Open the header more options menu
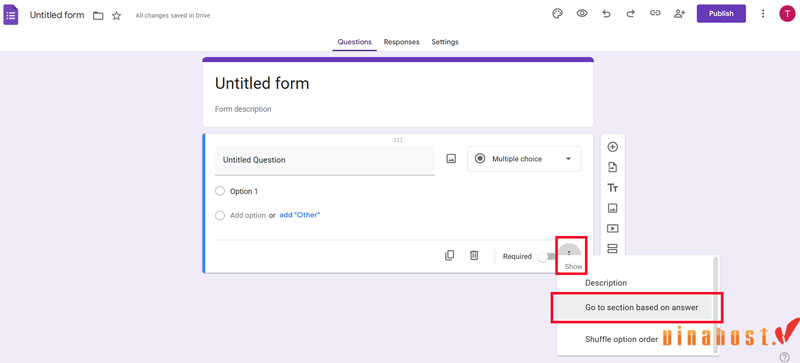The width and height of the screenshot is (800, 363). pos(763,14)
